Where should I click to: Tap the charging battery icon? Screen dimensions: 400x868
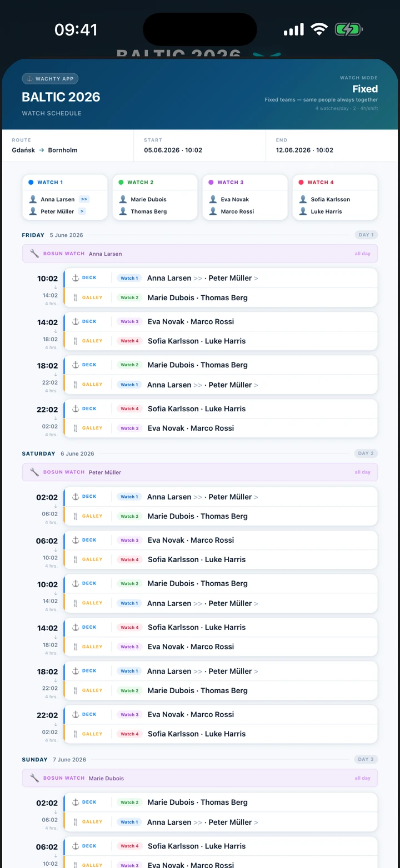[x=348, y=29]
